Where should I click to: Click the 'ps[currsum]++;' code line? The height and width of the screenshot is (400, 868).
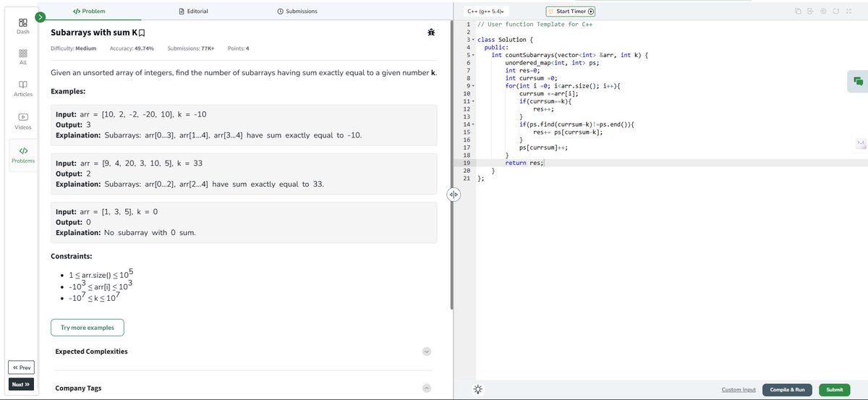coord(543,148)
